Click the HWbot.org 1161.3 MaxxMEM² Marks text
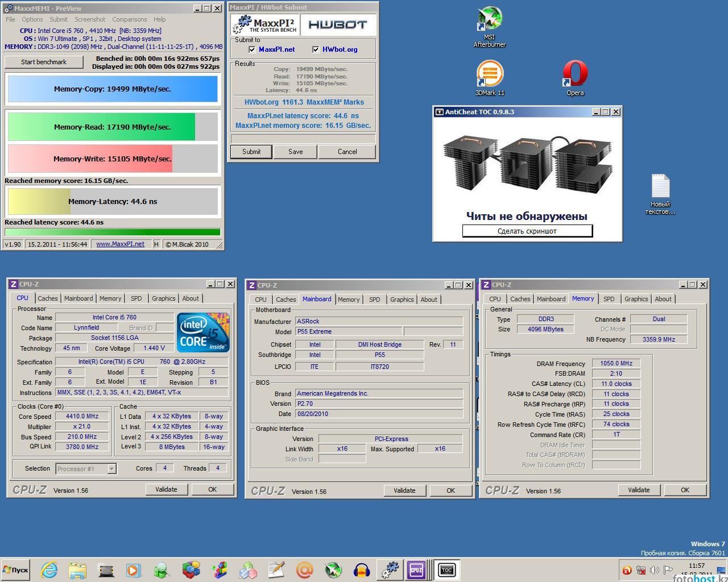Screen dimensions: 728x582 point(304,102)
